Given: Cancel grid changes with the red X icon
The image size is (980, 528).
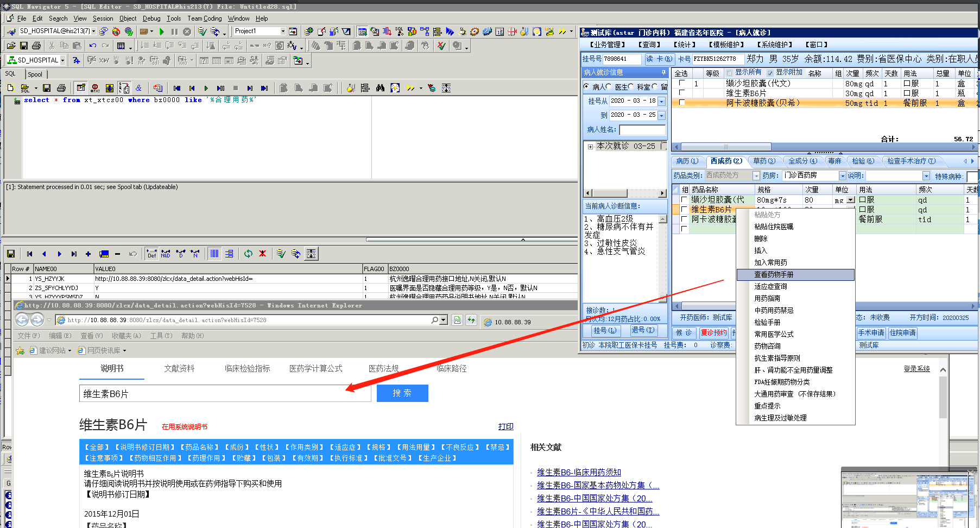Looking at the screenshot, I should pyautogui.click(x=262, y=254).
